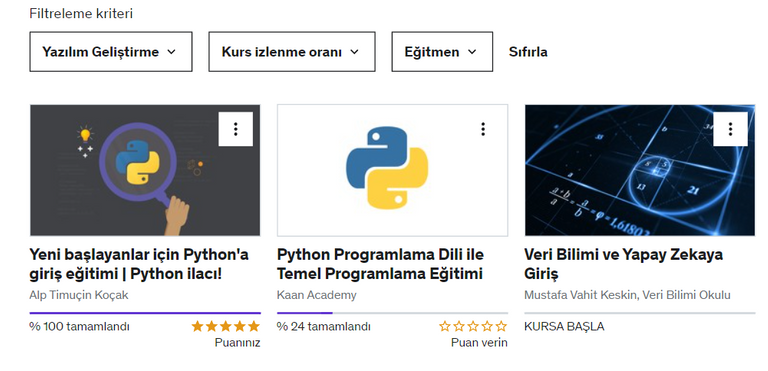Click the filled stars rating of Alp Timuçin course
Viewport: 768px width, 371px height.
225,326
